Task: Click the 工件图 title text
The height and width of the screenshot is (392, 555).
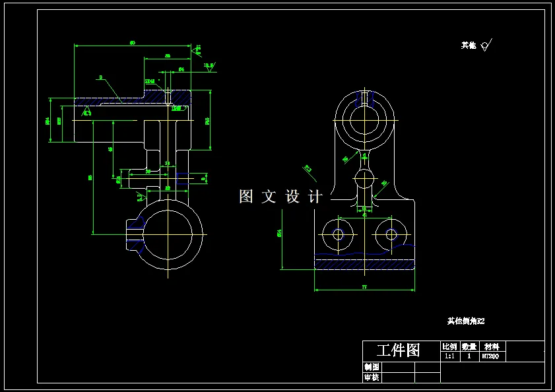Action: [397, 348]
